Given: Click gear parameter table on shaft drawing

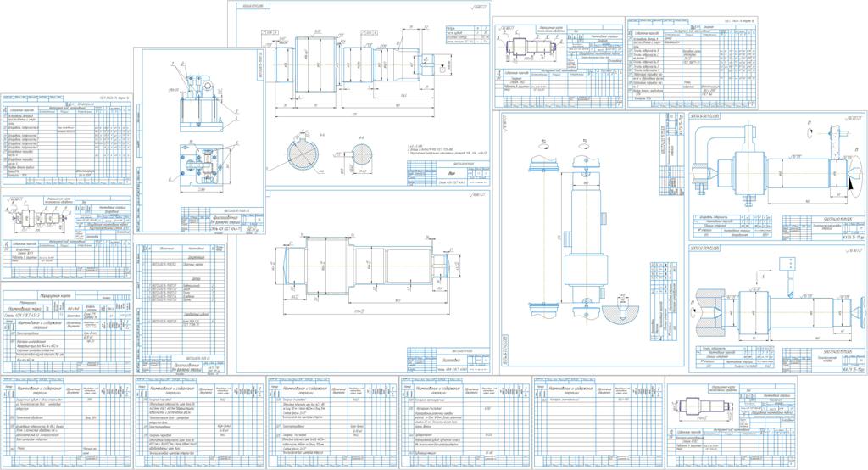Looking at the screenshot, I should 468,34.
